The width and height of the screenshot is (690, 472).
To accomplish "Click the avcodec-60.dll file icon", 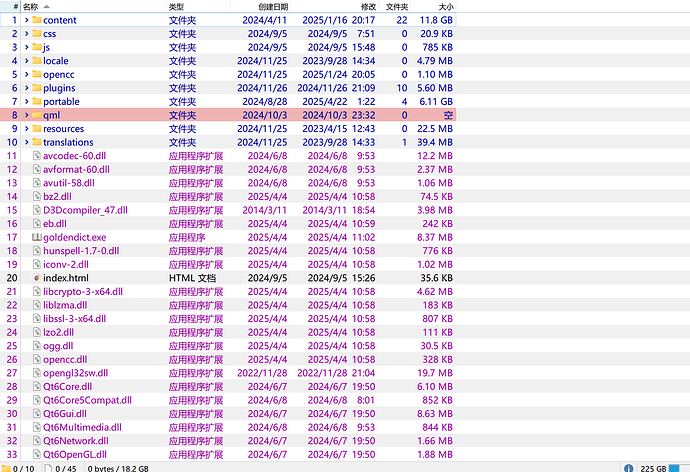I will (x=37, y=156).
